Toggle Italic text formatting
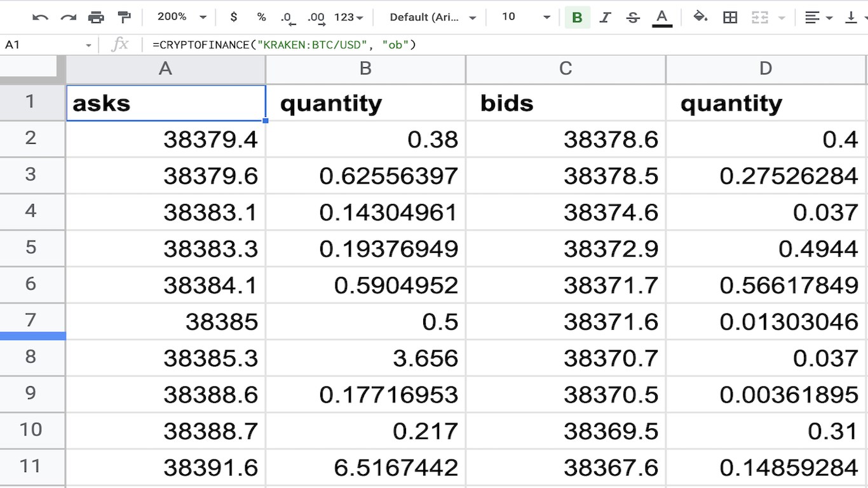Image resolution: width=868 pixels, height=488 pixels. coord(605,17)
